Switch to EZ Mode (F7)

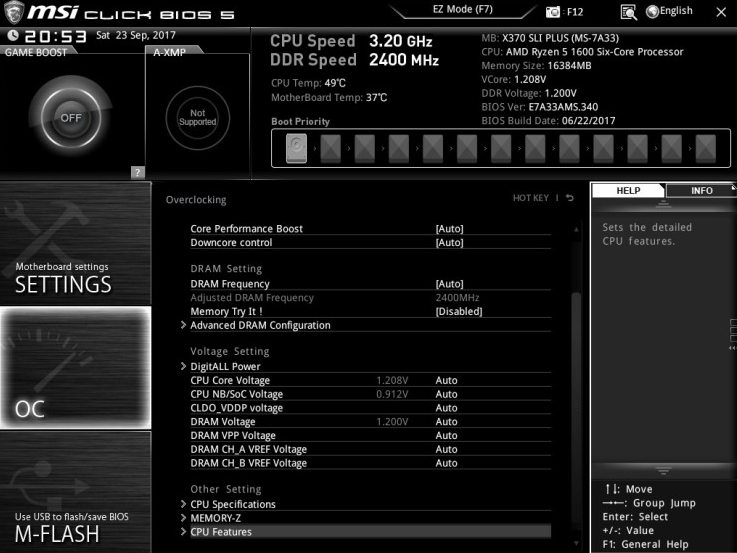463,9
